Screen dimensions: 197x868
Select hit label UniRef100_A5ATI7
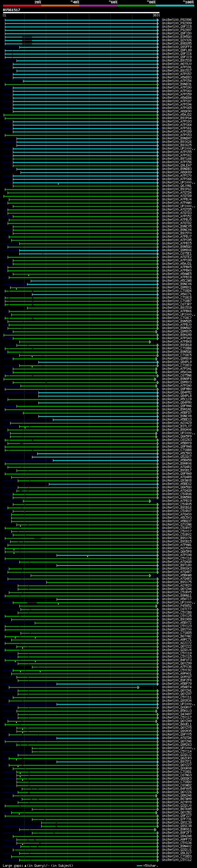[x=177, y=599]
